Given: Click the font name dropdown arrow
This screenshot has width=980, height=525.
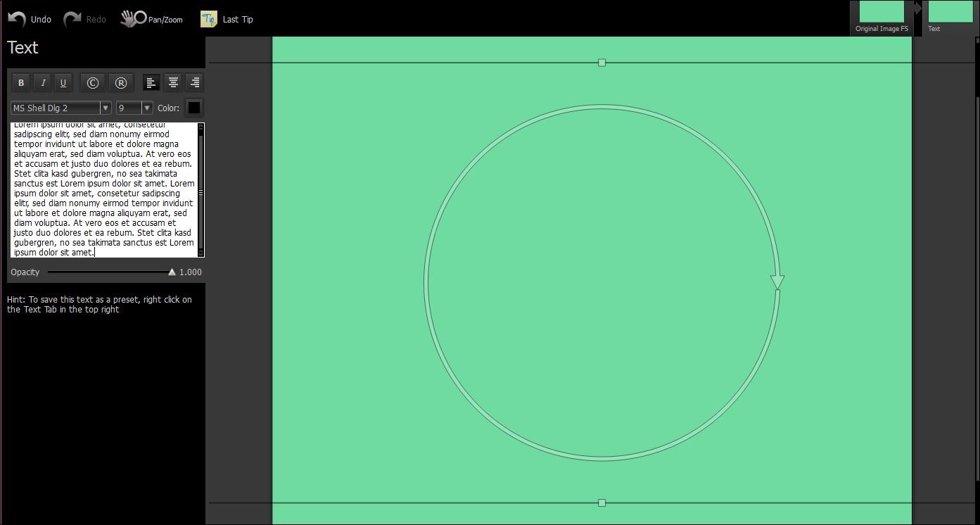Looking at the screenshot, I should (106, 108).
